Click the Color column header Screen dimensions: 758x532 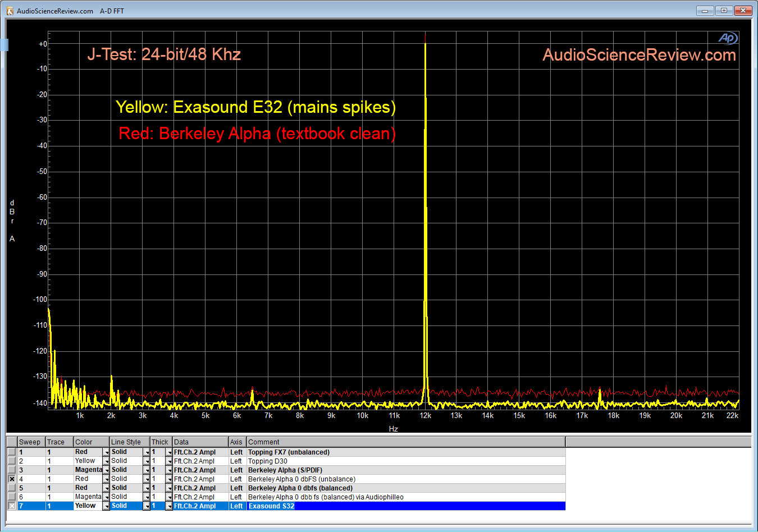(92, 442)
